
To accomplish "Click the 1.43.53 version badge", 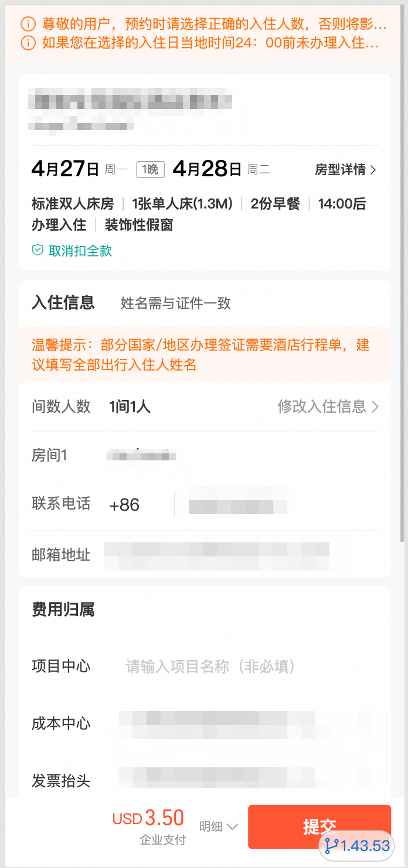I will [x=365, y=846].
